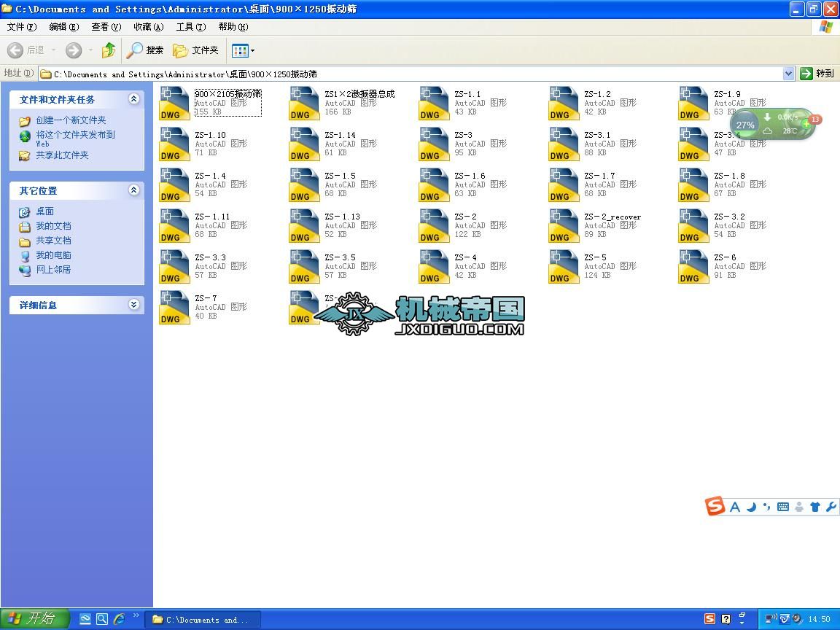
Task: Open Sogou toolbar soft keyboard icon
Action: click(x=783, y=506)
